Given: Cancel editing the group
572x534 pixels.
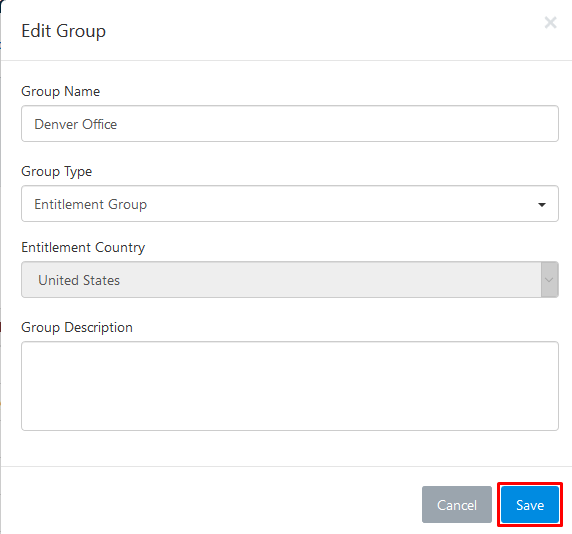Looking at the screenshot, I should click(457, 505).
